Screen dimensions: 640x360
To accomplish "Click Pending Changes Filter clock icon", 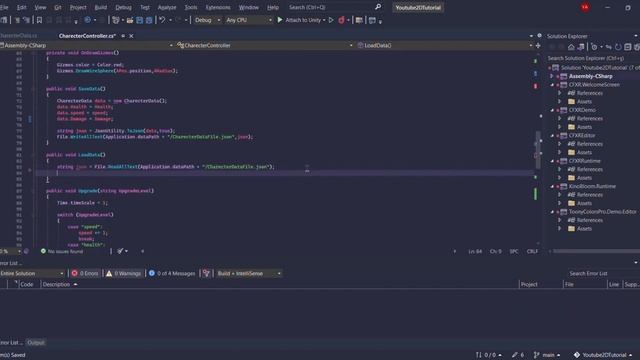I will 594,47.
